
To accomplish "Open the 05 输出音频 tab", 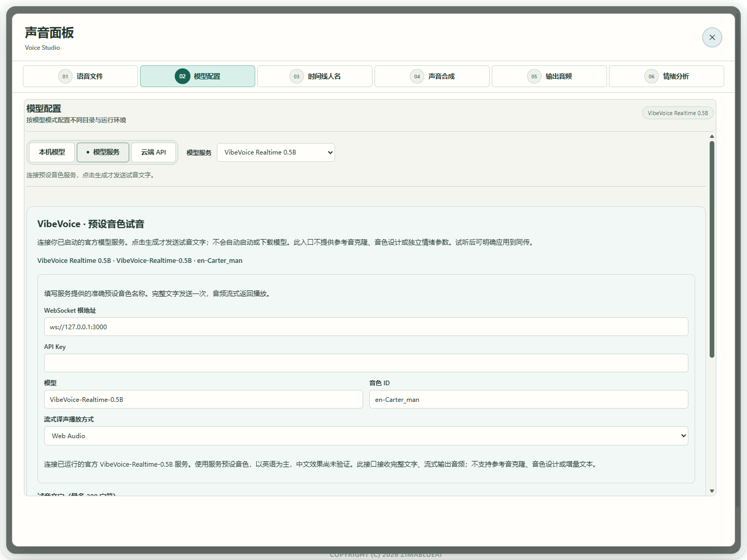I will (x=549, y=76).
